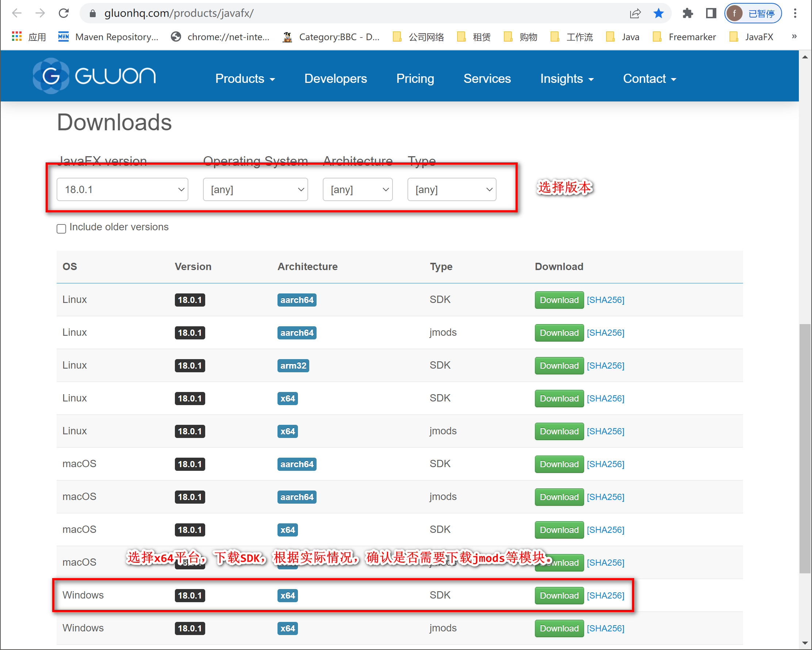Open the Freemarker bookmark folder
Viewport: 812px width, 650px height.
tap(684, 37)
